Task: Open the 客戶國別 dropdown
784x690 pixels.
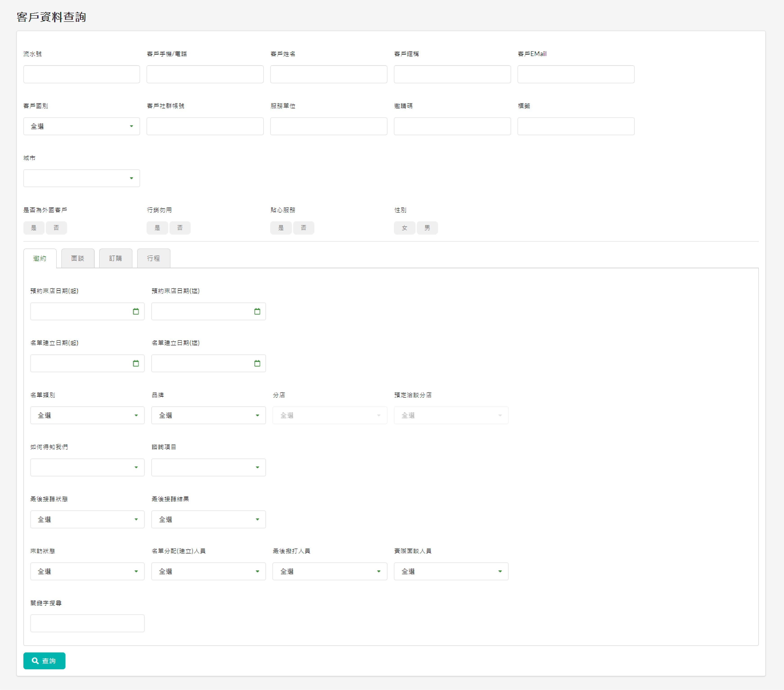Action: pyautogui.click(x=82, y=126)
